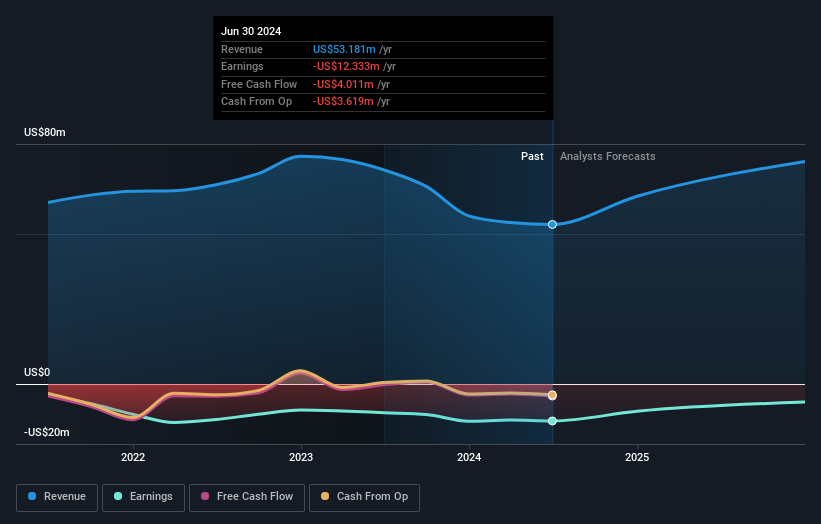Click the Free Cash Flow label in tooltip
Screen dimensions: 821x524
click(x=259, y=84)
